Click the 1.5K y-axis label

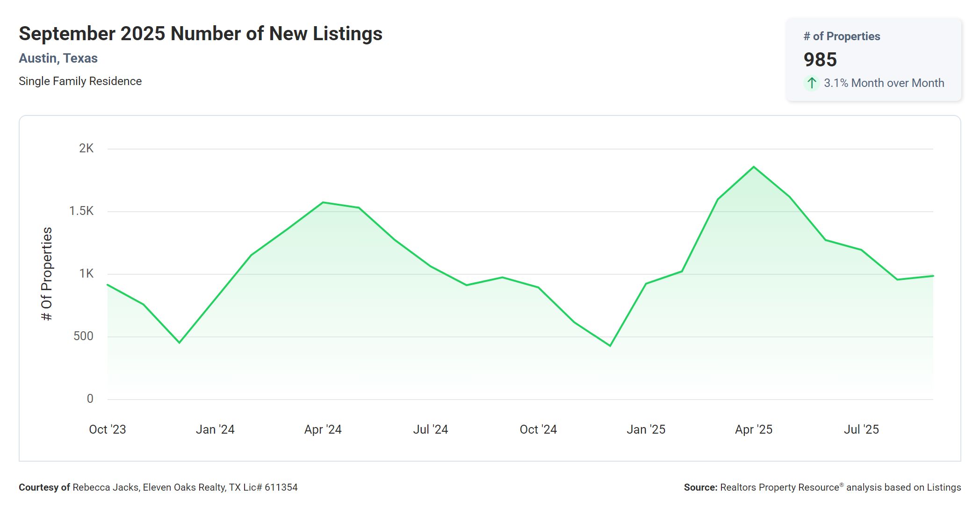[x=81, y=211]
